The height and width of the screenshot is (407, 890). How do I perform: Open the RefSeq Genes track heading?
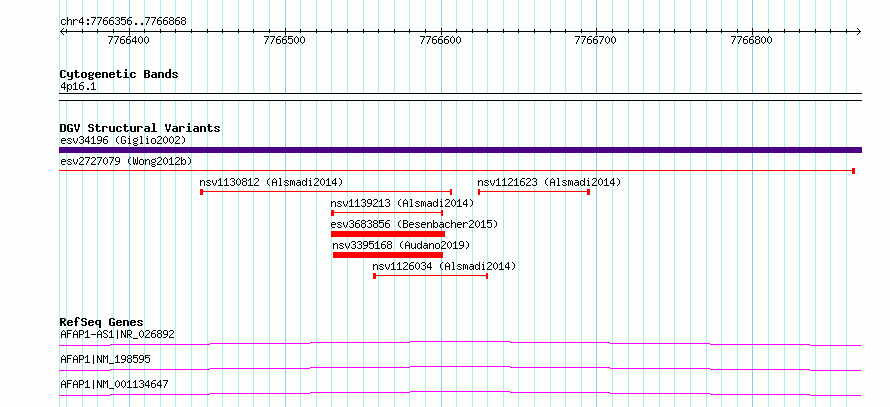point(101,322)
